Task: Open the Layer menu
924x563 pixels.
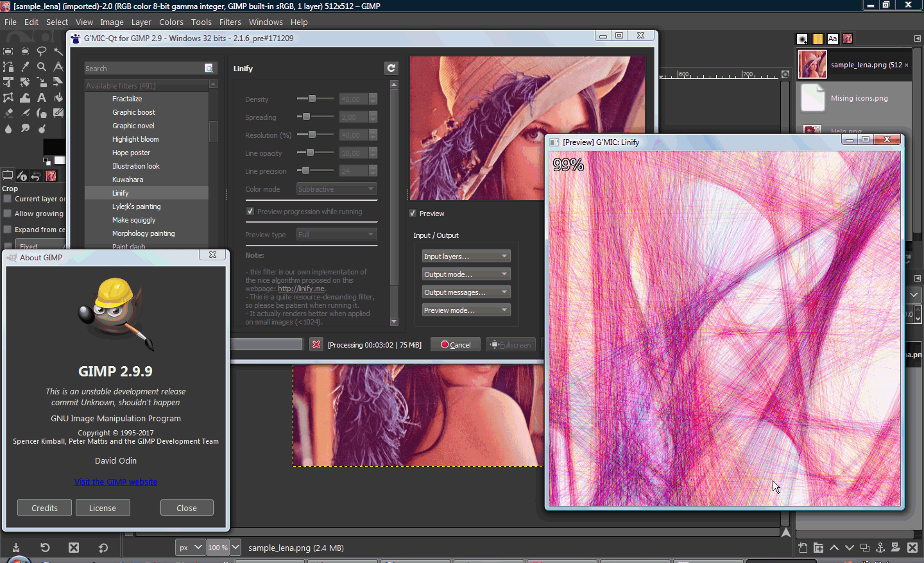Action: (x=141, y=22)
